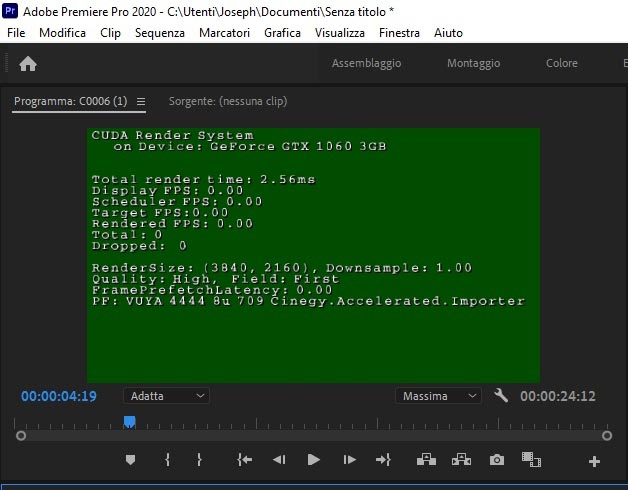The width and height of the screenshot is (628, 490).
Task: Open the Massima playback resolution dropdown
Action: click(438, 396)
